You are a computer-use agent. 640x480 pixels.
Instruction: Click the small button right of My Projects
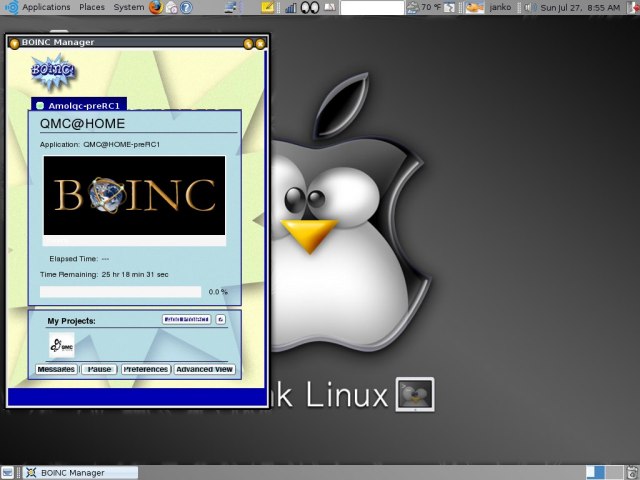click(x=220, y=319)
